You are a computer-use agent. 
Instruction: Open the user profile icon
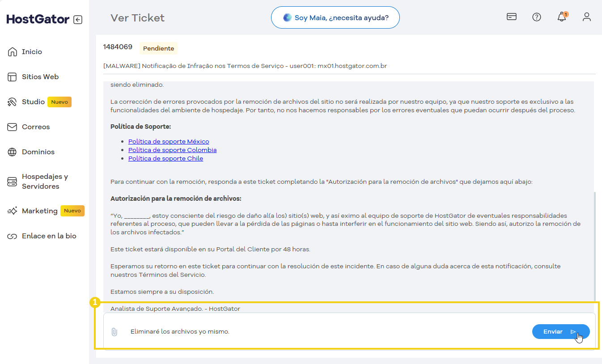(x=587, y=17)
